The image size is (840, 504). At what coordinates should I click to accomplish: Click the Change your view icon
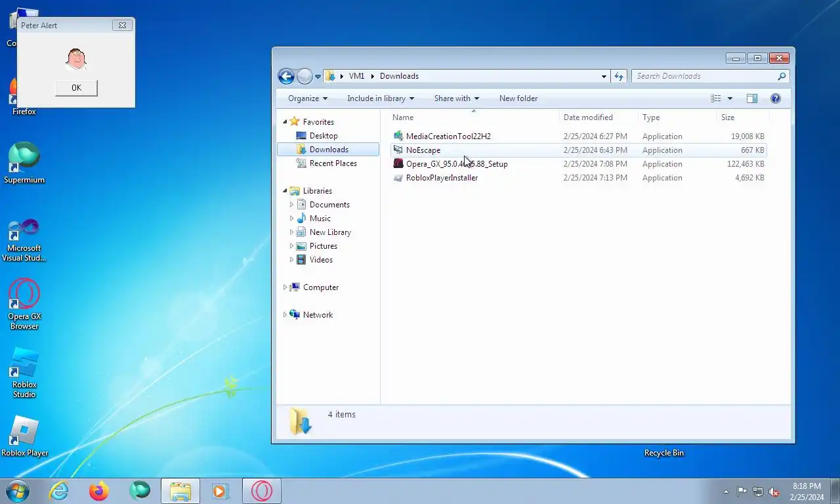(x=716, y=98)
